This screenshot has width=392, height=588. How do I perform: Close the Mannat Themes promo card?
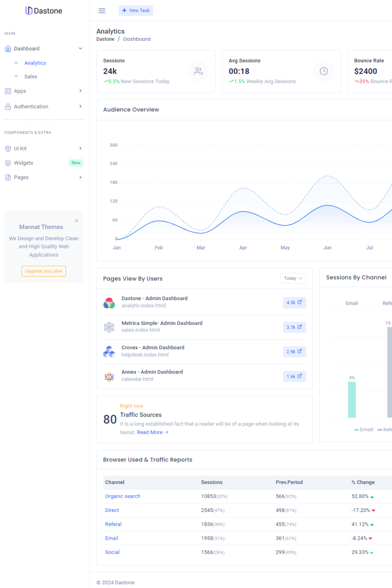76,221
